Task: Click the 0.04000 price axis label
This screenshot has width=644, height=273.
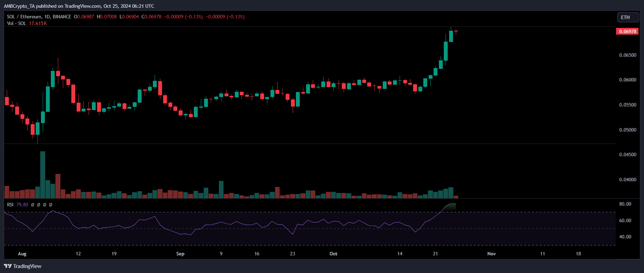Action: tap(628, 180)
